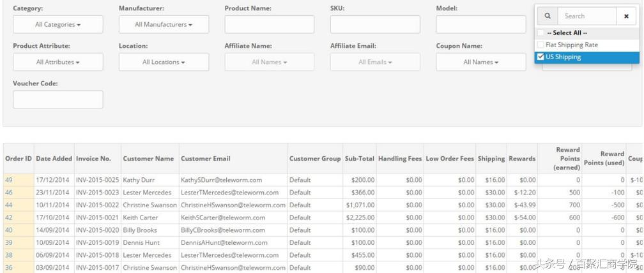This screenshot has height=273, width=644.
Task: Tick the Select All checkbox
Action: (541, 33)
